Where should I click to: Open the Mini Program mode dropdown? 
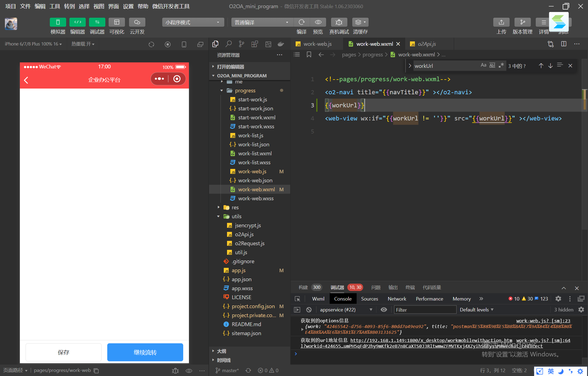tap(193, 22)
